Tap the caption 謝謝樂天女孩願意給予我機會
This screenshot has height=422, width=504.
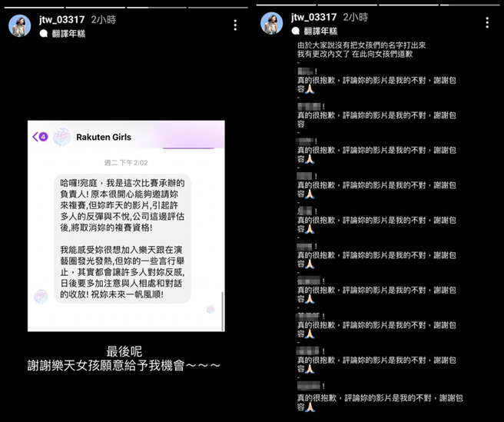pos(124,366)
